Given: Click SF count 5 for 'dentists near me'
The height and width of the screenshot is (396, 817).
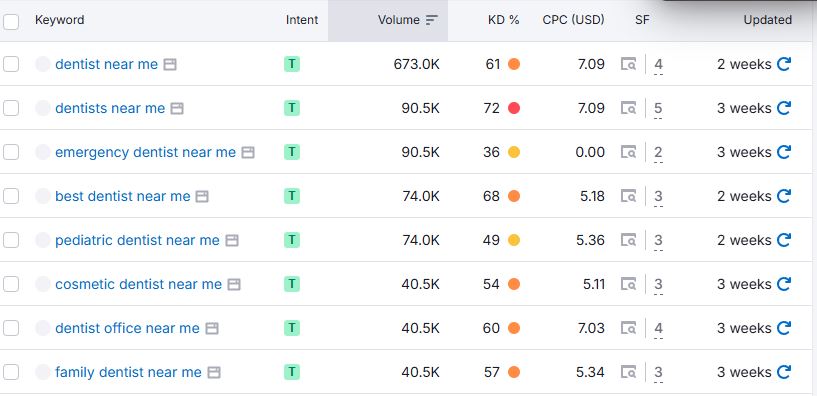Looking at the screenshot, I should tap(659, 108).
